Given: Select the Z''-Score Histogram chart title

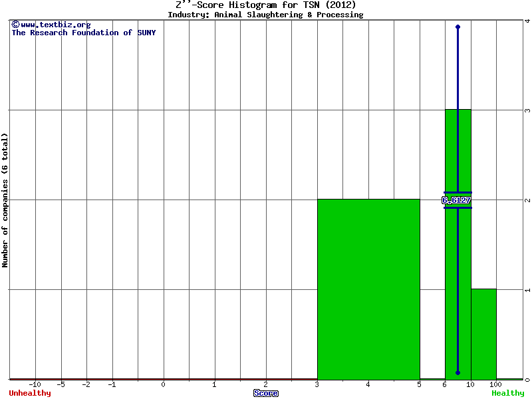Looking at the screenshot, I should 265,5.
